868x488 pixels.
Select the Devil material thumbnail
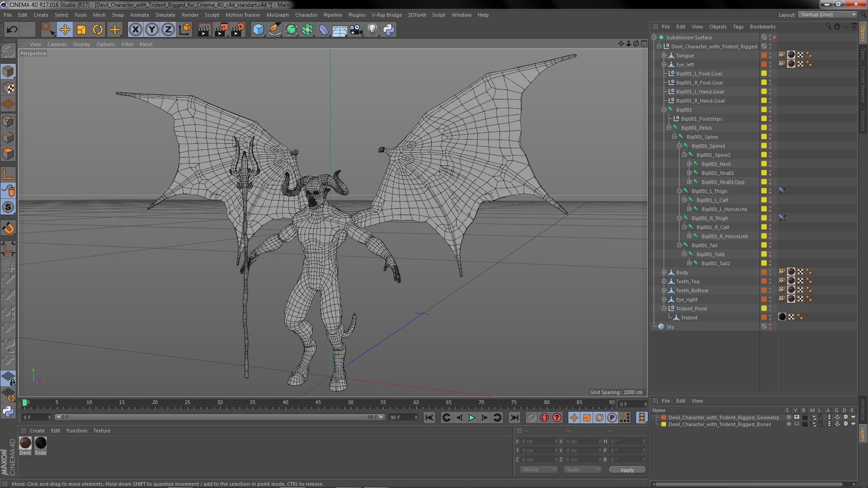[x=25, y=443]
